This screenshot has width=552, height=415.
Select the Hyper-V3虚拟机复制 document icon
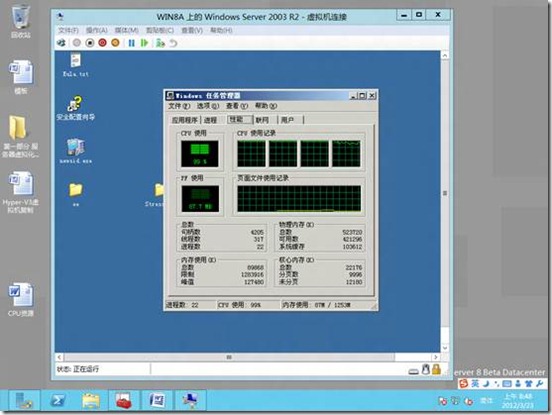tap(20, 192)
